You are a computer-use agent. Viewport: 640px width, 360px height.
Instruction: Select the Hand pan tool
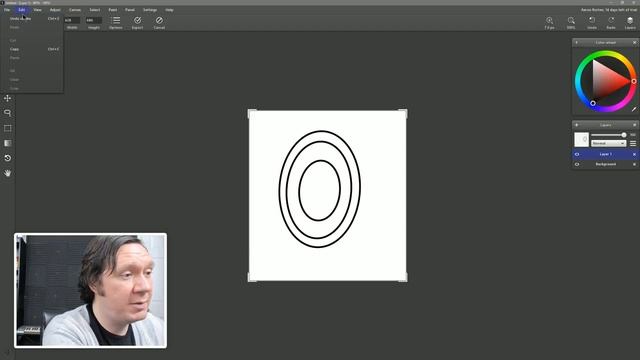pyautogui.click(x=7, y=173)
